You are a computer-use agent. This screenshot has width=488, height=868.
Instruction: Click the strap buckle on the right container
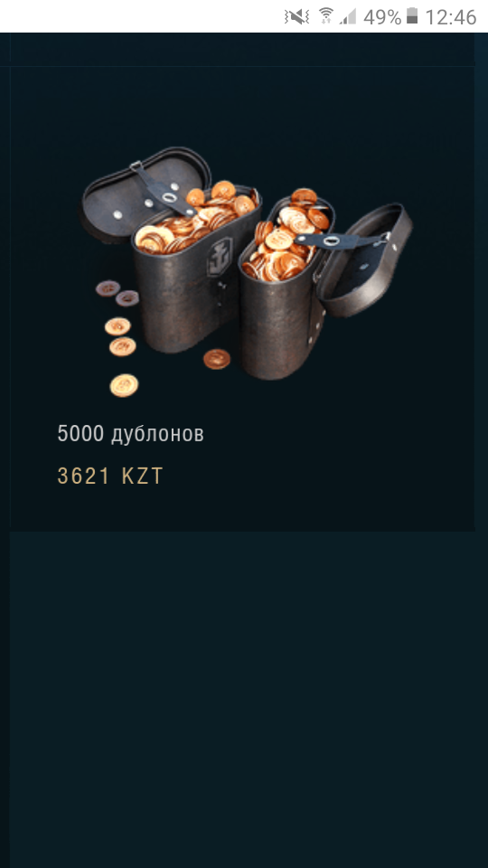332,241
